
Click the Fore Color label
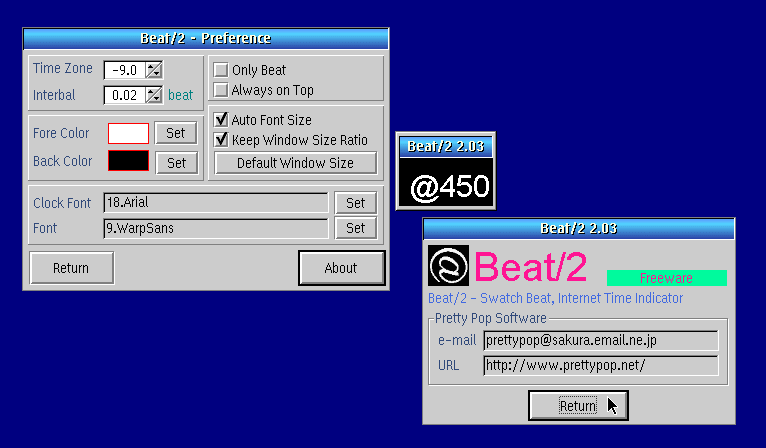(61, 133)
